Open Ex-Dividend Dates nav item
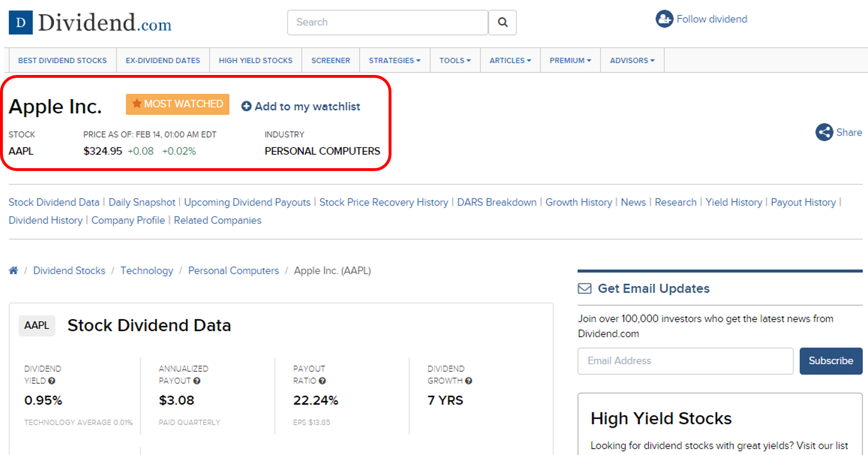 [163, 61]
